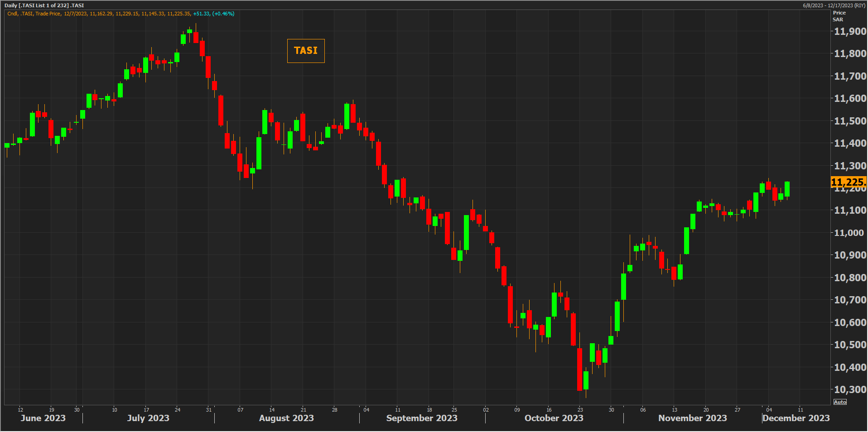Click the 11,000 price axis label
Screen dimensions: 868x432
pyautogui.click(x=850, y=233)
